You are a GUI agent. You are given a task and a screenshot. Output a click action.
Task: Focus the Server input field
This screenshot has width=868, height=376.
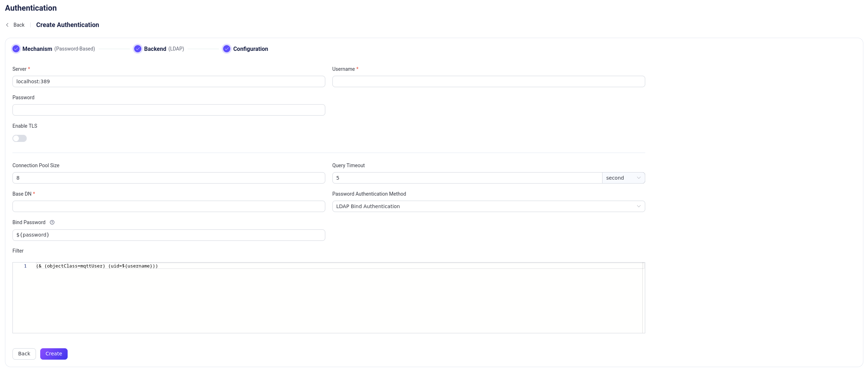[169, 81]
